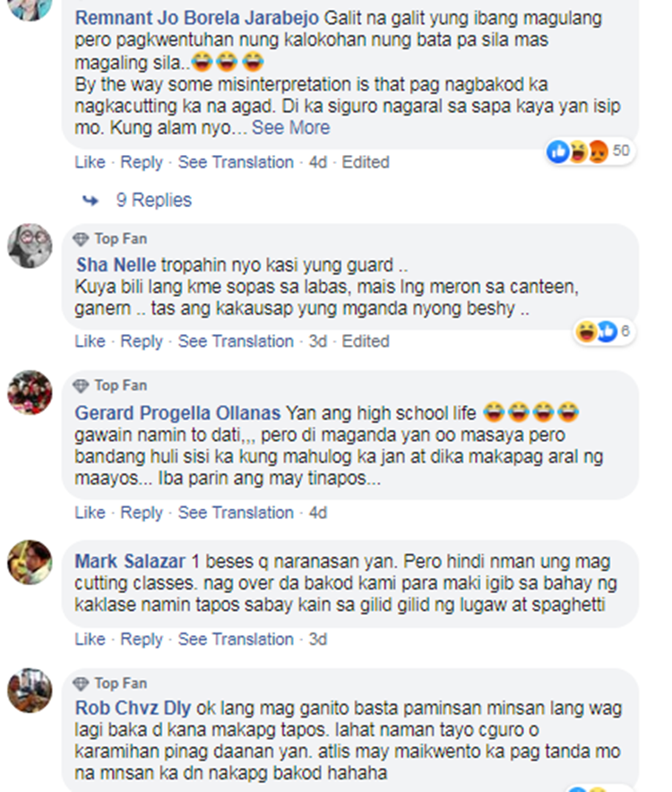Expand Remnant Jo's comment with See More
The width and height of the screenshot is (672, 792).
(290, 127)
